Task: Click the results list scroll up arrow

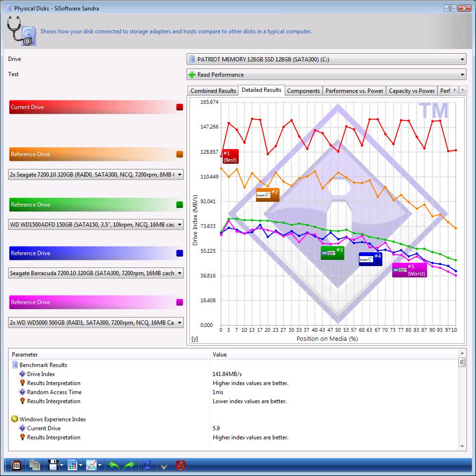Action: [x=462, y=353]
